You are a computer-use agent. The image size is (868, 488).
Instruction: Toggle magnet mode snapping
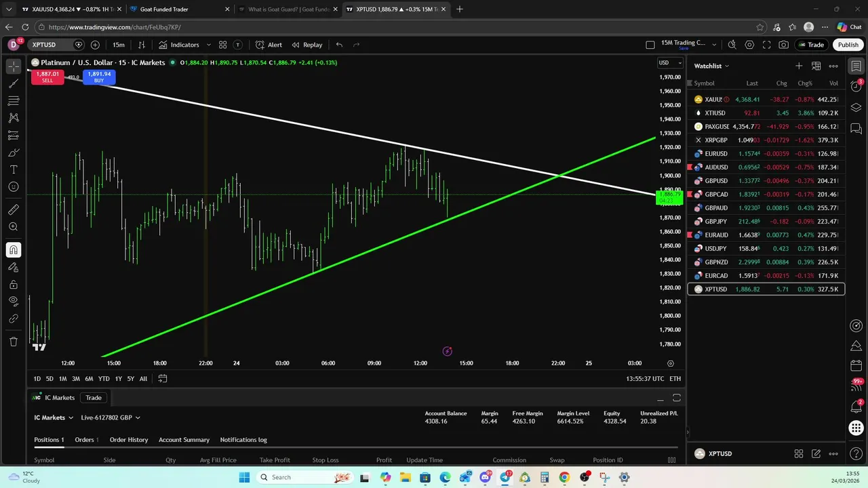[x=14, y=250]
